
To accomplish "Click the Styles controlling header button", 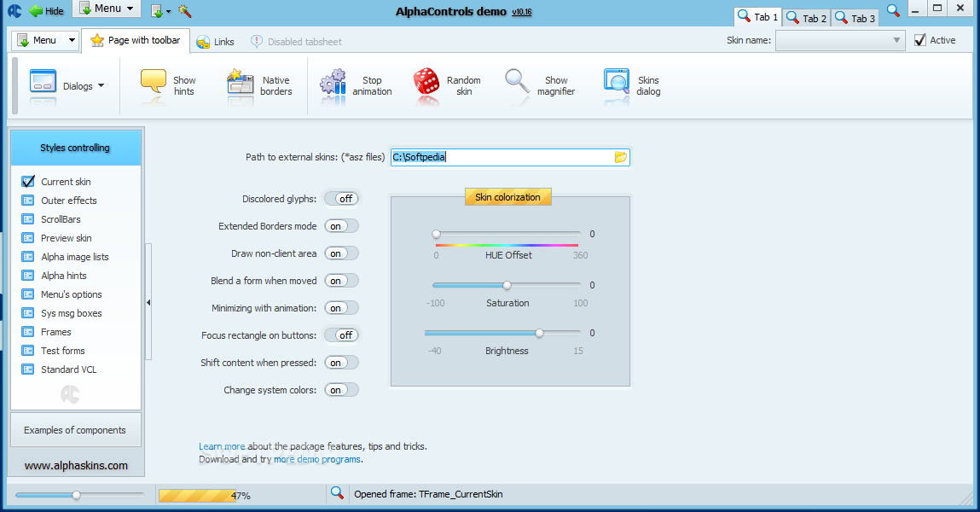I will 76,148.
